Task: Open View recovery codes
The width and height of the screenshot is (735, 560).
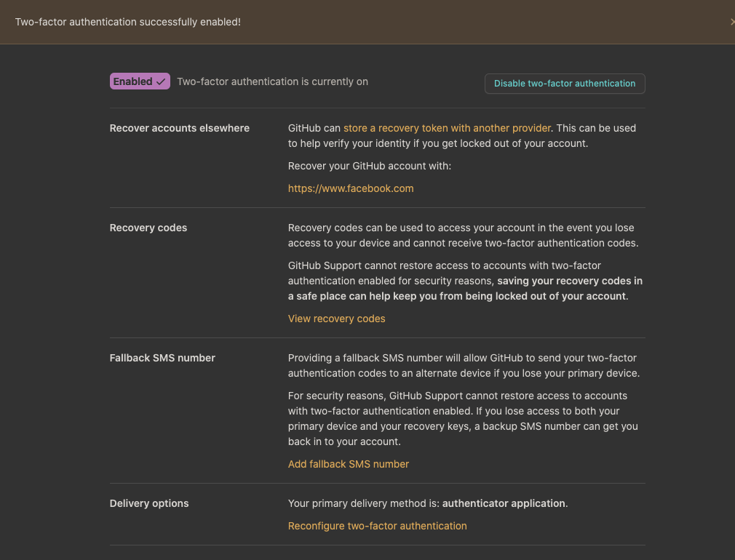Action: tap(336, 319)
